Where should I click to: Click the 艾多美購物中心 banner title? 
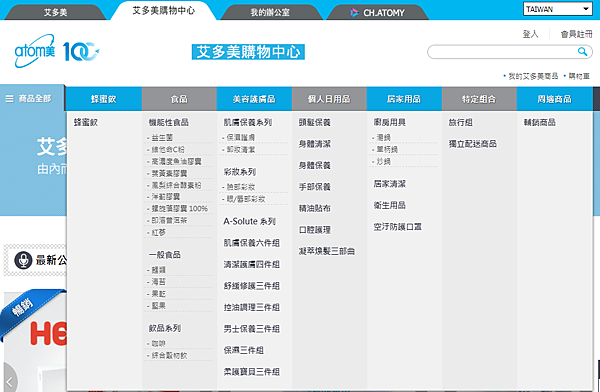point(248,52)
